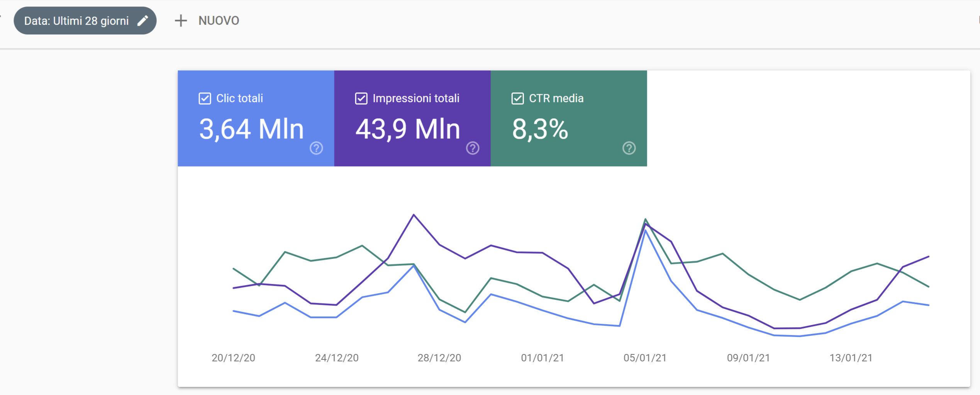Click the purple impressions peak near 27/12/20
Image resolution: width=980 pixels, height=395 pixels.
(414, 215)
